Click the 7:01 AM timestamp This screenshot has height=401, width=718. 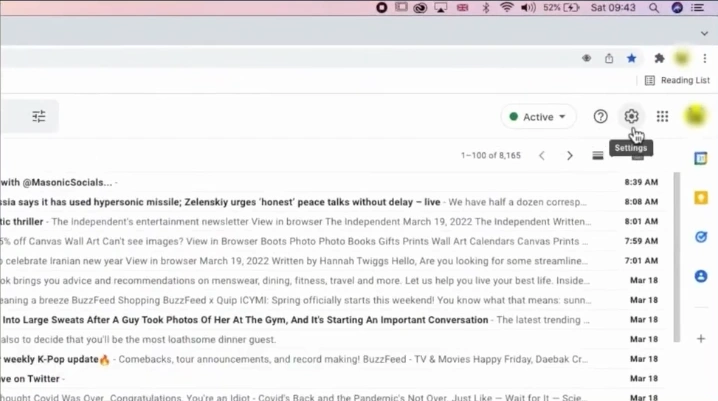click(x=641, y=261)
